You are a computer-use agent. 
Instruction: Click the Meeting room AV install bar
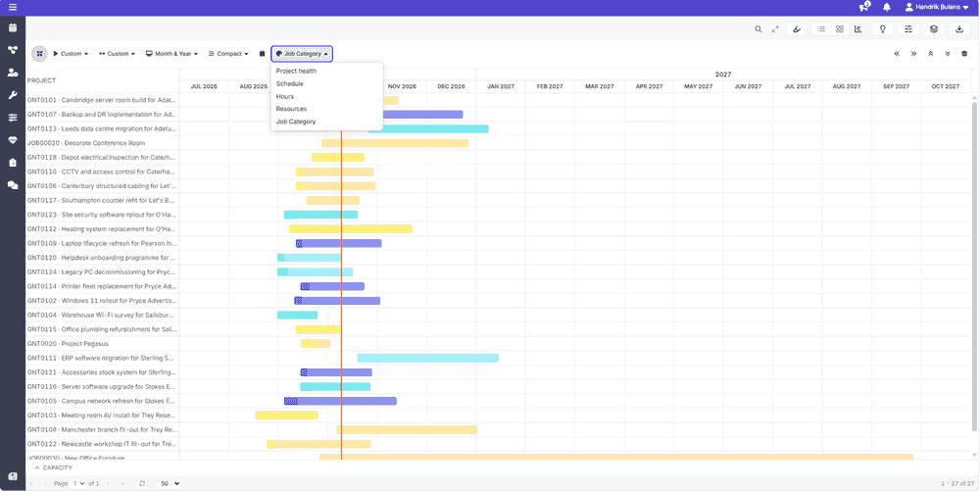coord(286,416)
